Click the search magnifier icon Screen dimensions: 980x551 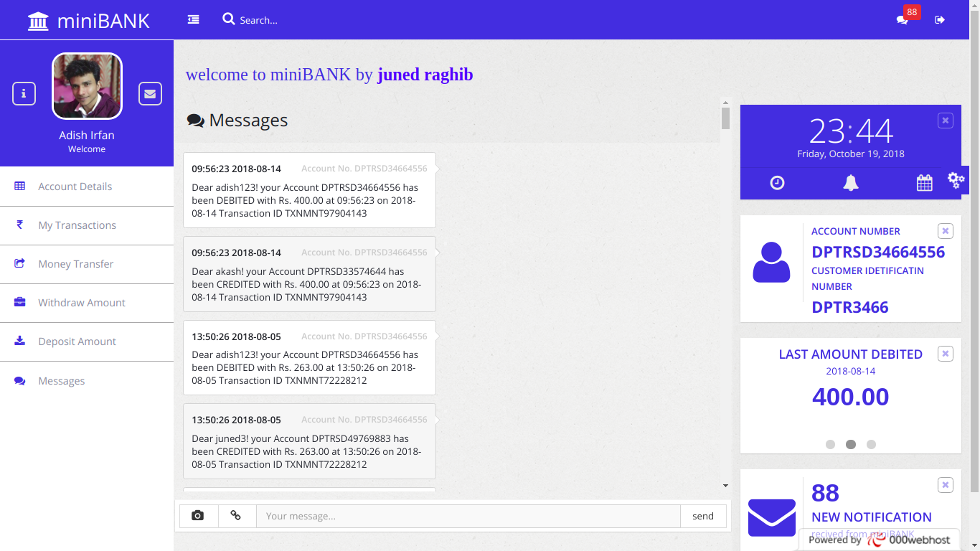click(x=229, y=19)
